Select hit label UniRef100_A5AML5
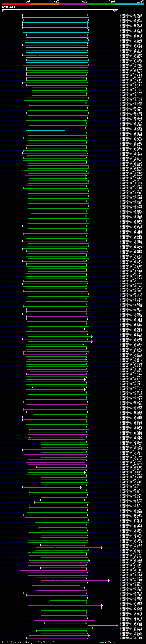The height and width of the screenshot is (644, 146). [x=131, y=301]
